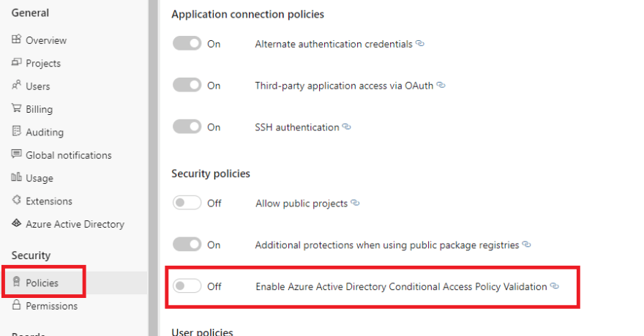Select Global notifications in sidebar

[69, 155]
